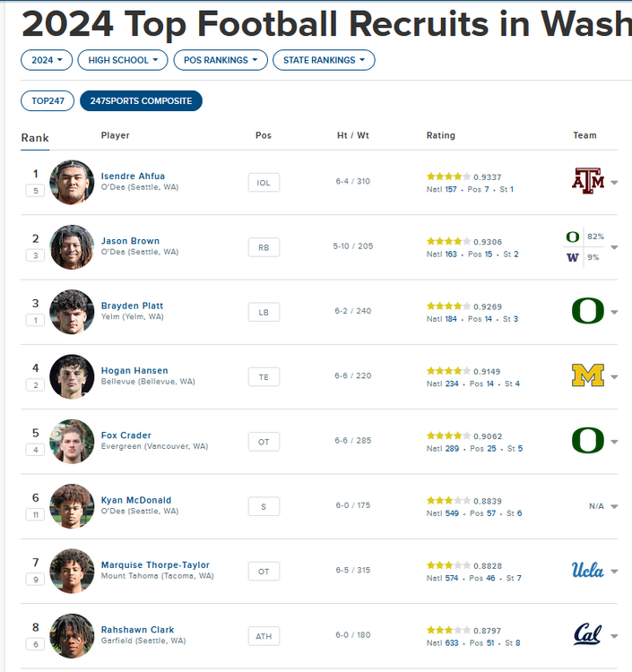Click Rahshawn Clark's ATH position badge
632x672 pixels.
coord(264,636)
